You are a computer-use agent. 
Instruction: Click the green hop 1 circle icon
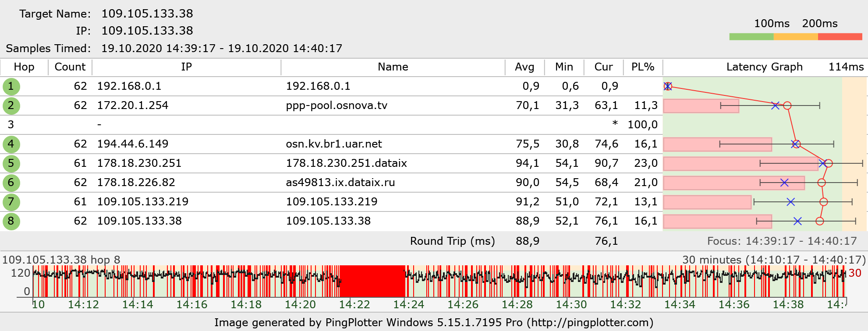[11, 86]
